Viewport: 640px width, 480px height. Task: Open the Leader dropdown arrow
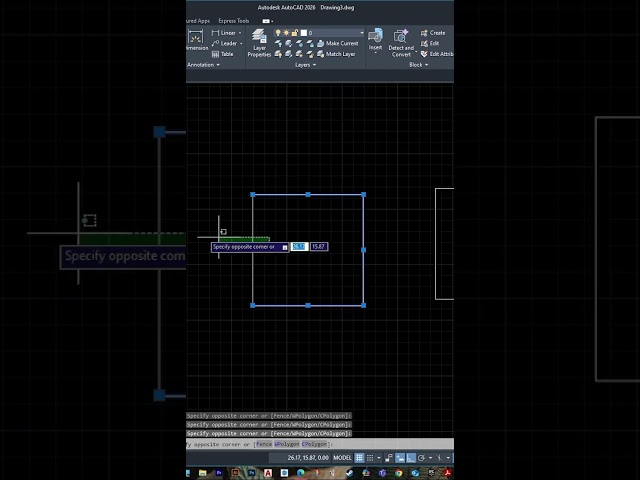(241, 44)
